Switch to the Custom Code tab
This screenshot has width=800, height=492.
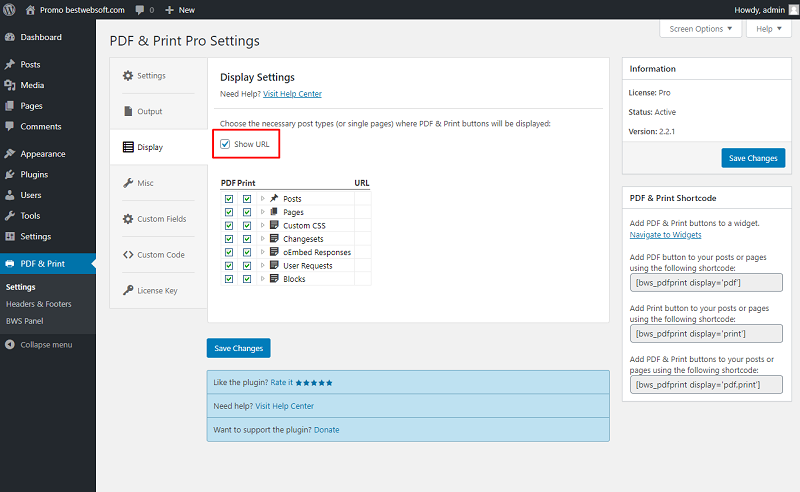point(159,255)
